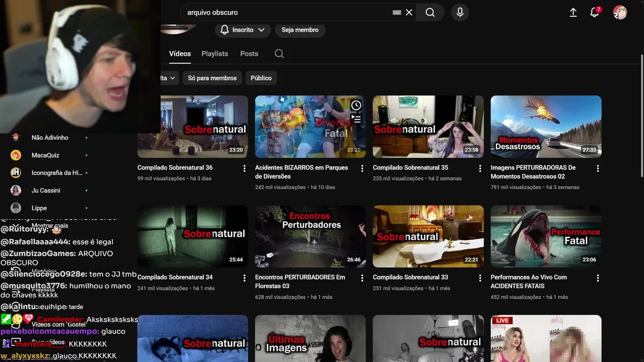This screenshot has height=362, width=644.
Task: Play the Compilado Sobrenatural 36 thumbnail
Action: pos(193,127)
